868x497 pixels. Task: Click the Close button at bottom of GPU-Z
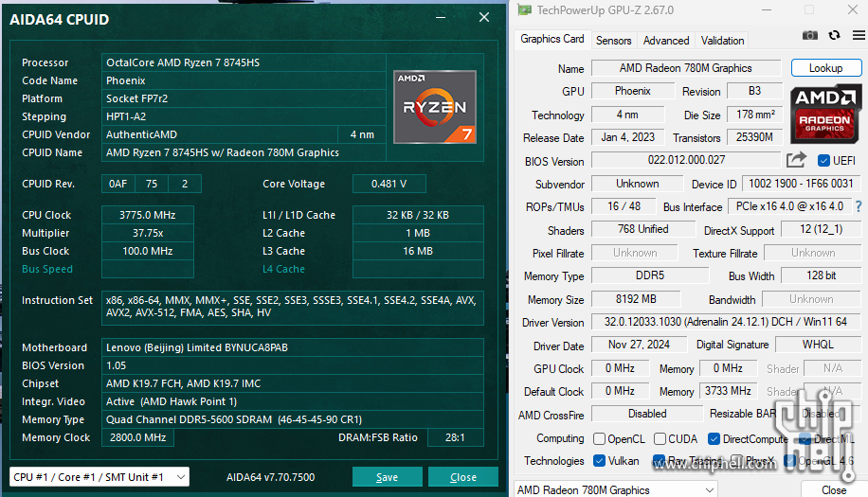click(834, 489)
